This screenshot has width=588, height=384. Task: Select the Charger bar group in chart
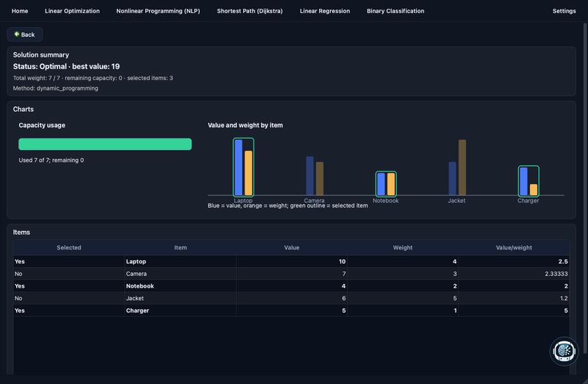[x=528, y=181]
